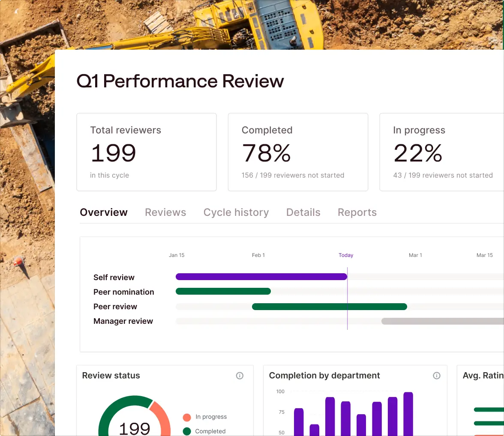Select the Total reviewers metric card
504x436 pixels.
pos(147,152)
